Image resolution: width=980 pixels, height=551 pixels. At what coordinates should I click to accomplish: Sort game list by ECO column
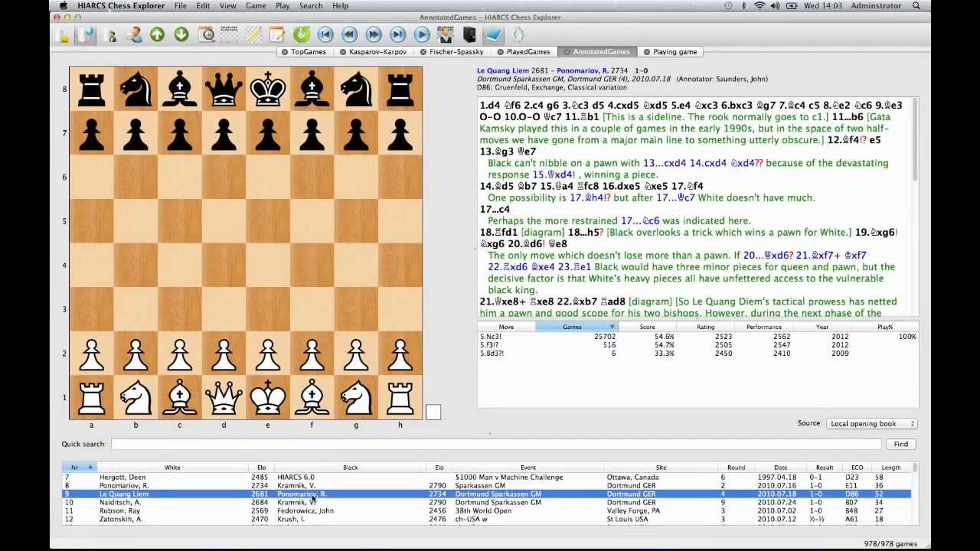857,467
